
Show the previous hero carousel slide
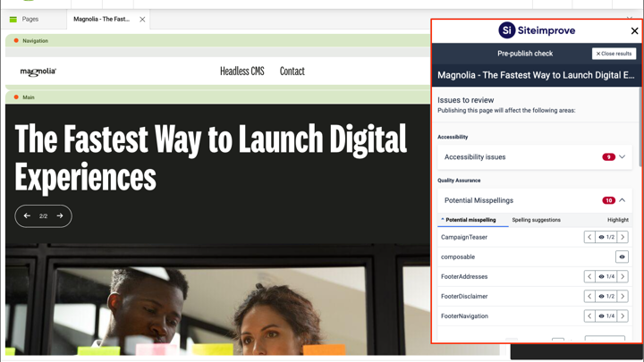click(x=27, y=216)
